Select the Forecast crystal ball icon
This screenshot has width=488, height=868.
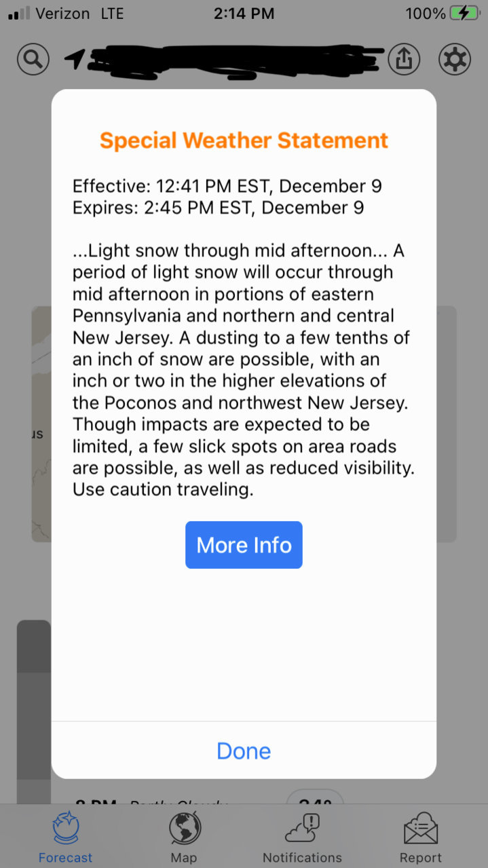click(65, 829)
